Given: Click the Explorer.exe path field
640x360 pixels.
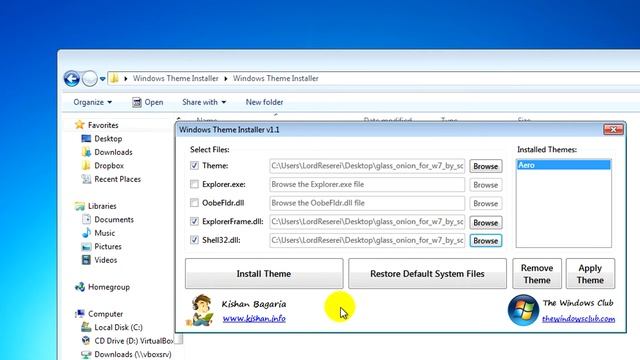Looking at the screenshot, I should coord(367,184).
